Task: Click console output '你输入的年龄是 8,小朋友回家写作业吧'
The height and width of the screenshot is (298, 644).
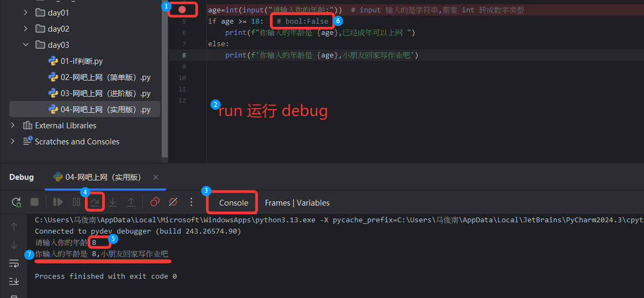Action: [x=102, y=253]
